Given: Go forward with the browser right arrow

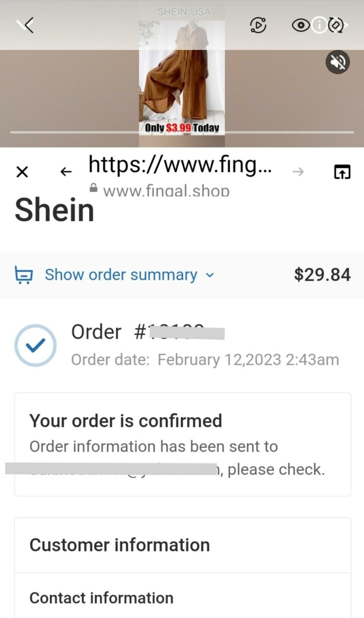Looking at the screenshot, I should click(298, 172).
